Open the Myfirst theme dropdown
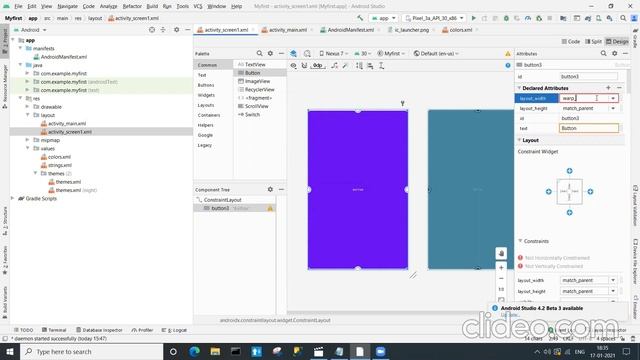This screenshot has height=360, width=640. (390, 53)
